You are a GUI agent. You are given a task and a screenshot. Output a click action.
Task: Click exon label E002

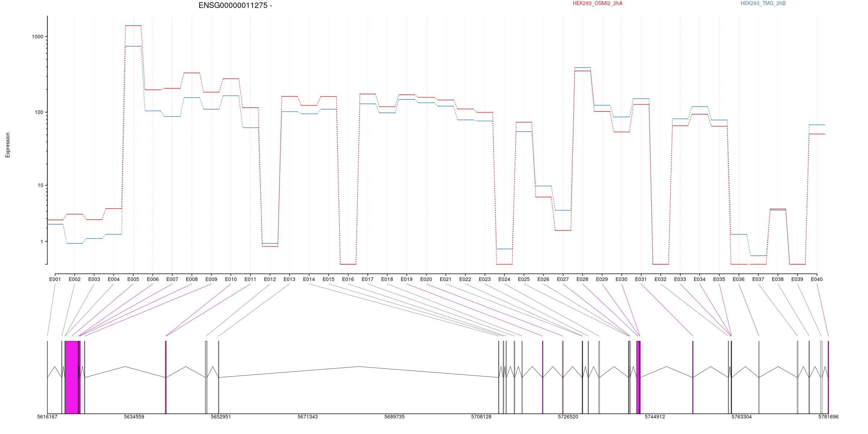(75, 279)
